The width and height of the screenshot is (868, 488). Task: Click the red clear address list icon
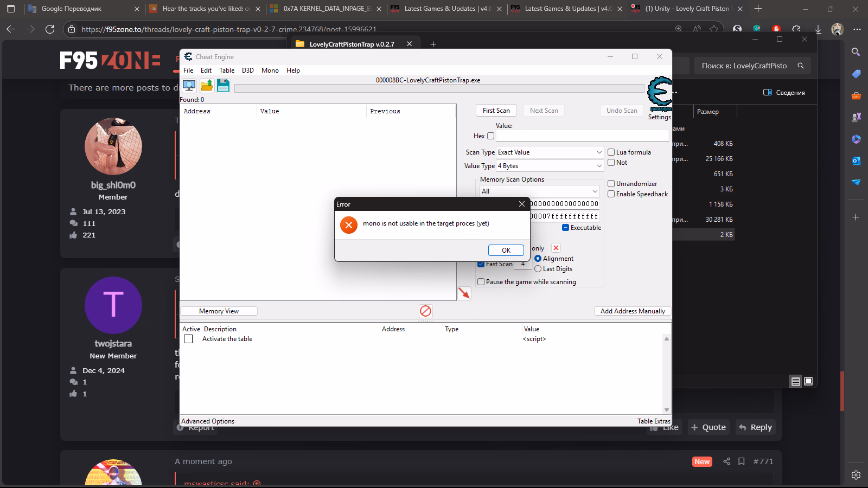point(425,311)
